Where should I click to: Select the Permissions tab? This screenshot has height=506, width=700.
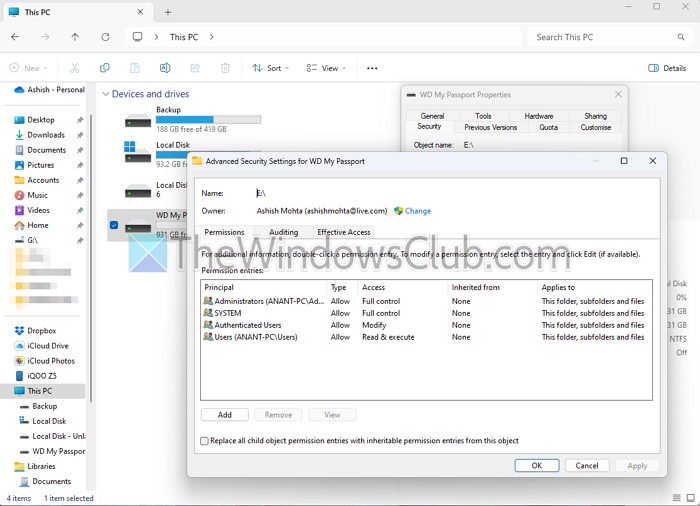click(225, 232)
